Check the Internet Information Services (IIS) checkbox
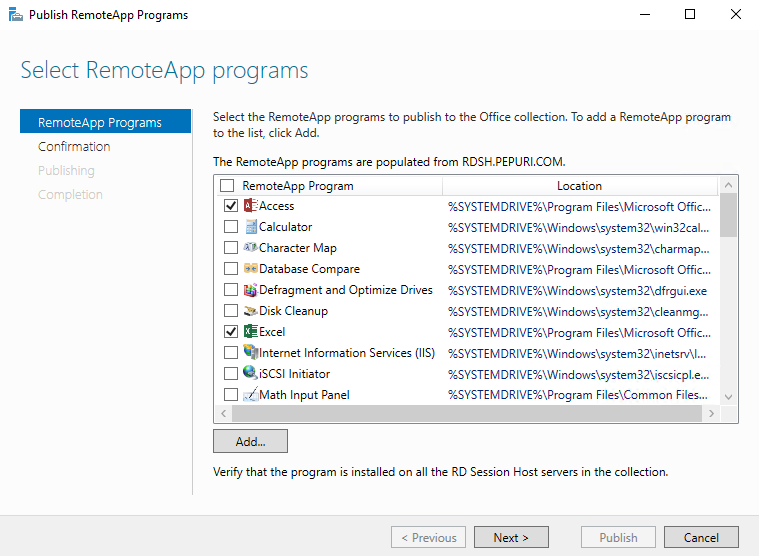Viewport: 759px width, 556px height. (231, 352)
